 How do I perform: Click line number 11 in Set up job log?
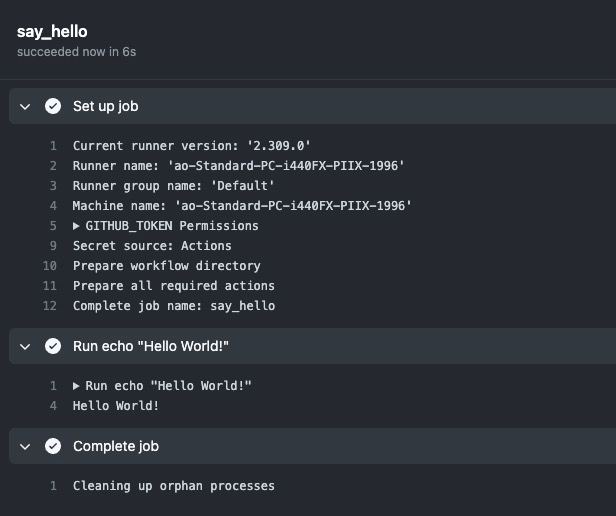point(50,286)
